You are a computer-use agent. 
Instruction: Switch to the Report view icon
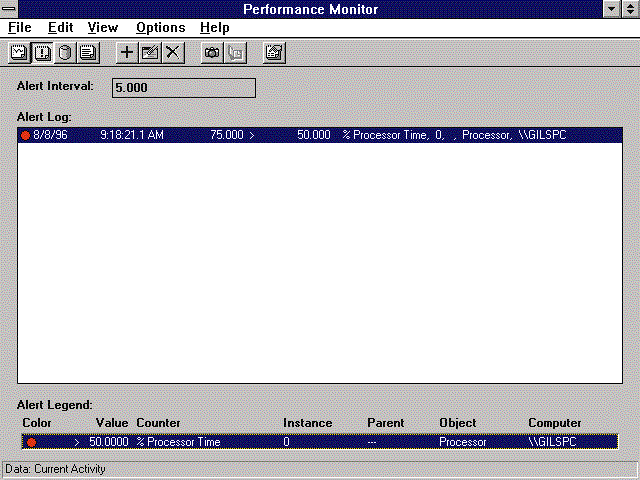click(x=88, y=53)
